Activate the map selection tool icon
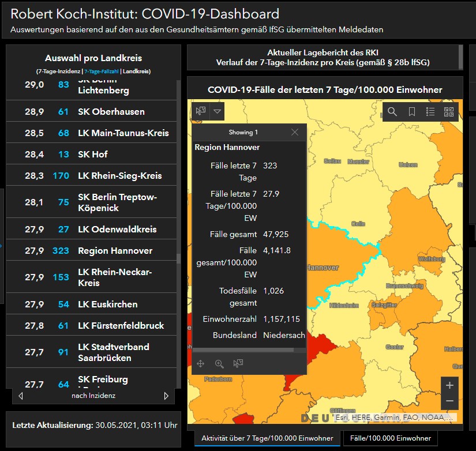The height and width of the screenshot is (451, 476). click(x=201, y=111)
